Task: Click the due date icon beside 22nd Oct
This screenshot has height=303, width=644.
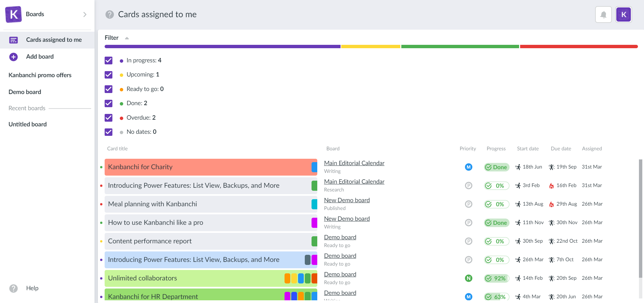Action: tap(552, 241)
